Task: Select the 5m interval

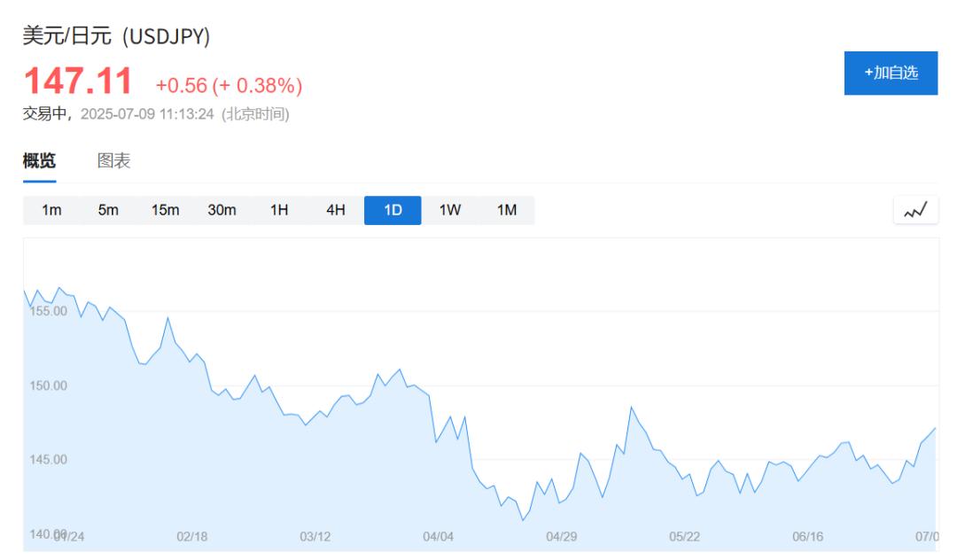Action: (x=108, y=211)
